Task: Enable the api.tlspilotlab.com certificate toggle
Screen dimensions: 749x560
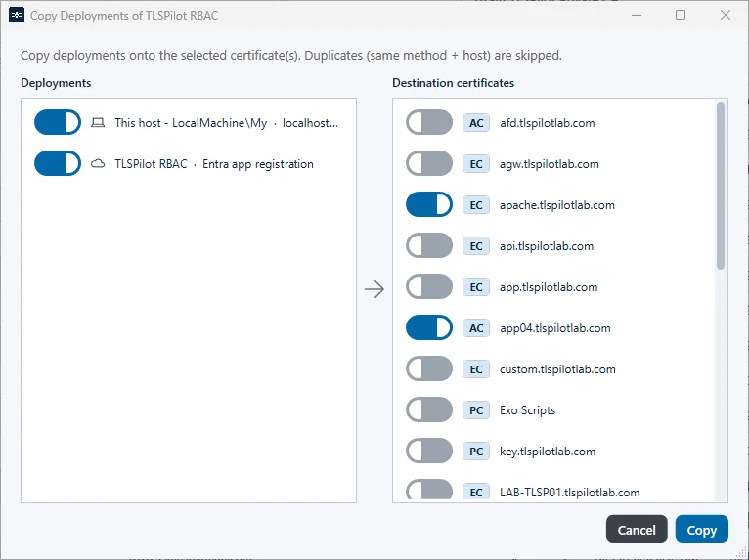Action: point(429,245)
